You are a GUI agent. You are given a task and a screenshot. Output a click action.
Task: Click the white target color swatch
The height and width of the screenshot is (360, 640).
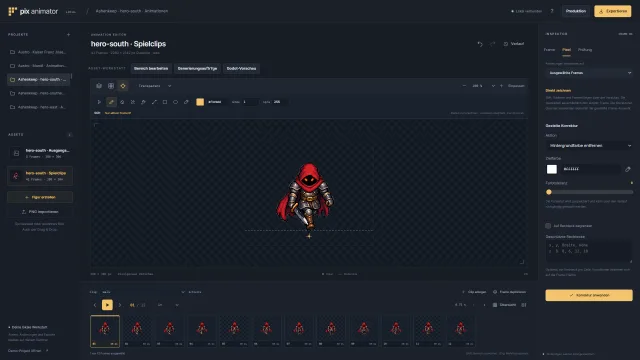pyautogui.click(x=552, y=169)
